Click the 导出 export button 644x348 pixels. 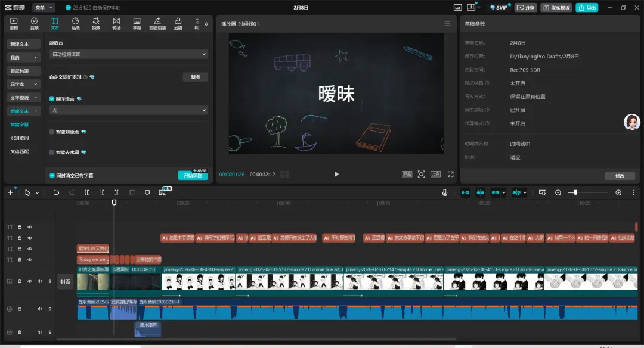[x=587, y=7]
